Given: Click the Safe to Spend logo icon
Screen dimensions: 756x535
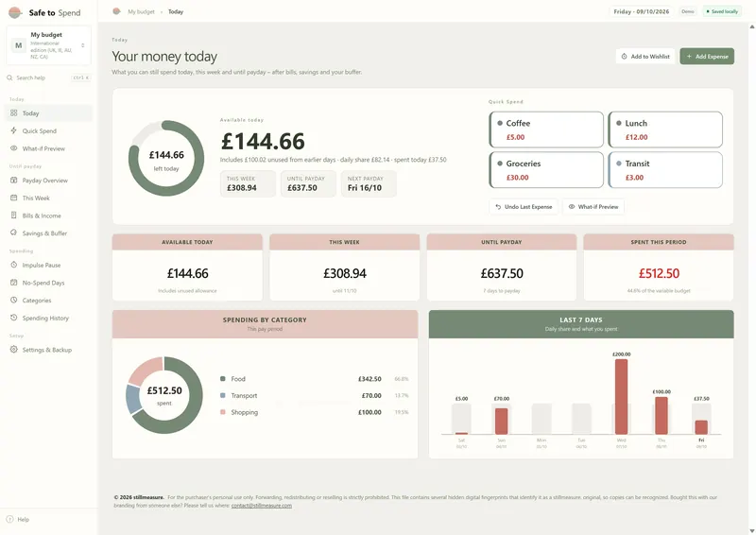Looking at the screenshot, I should 15,12.
